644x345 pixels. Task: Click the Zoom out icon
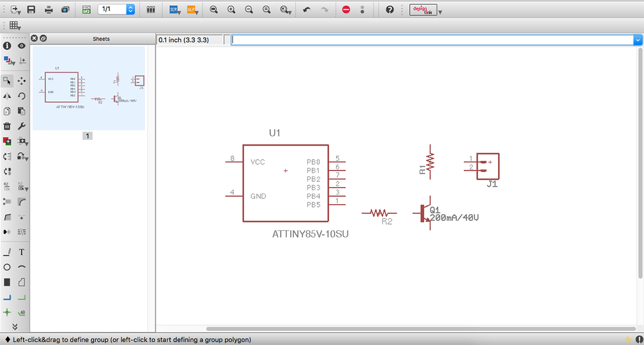pos(249,9)
